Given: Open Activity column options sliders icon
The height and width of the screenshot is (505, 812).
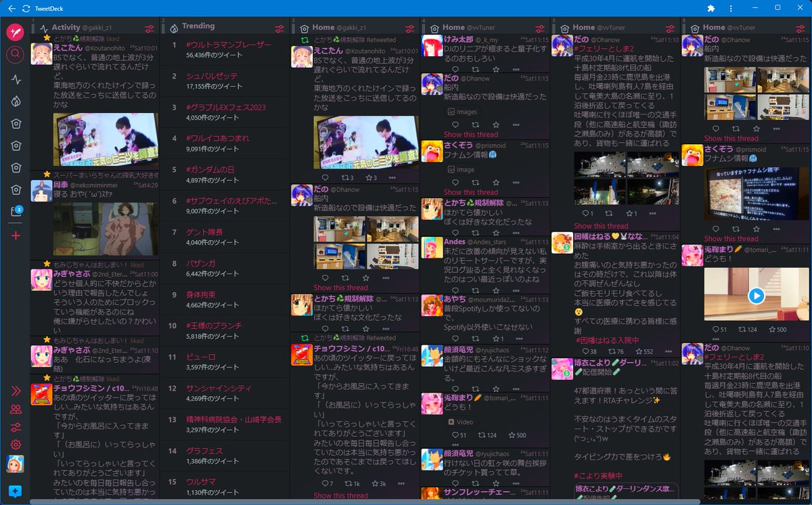Looking at the screenshot, I should (149, 28).
